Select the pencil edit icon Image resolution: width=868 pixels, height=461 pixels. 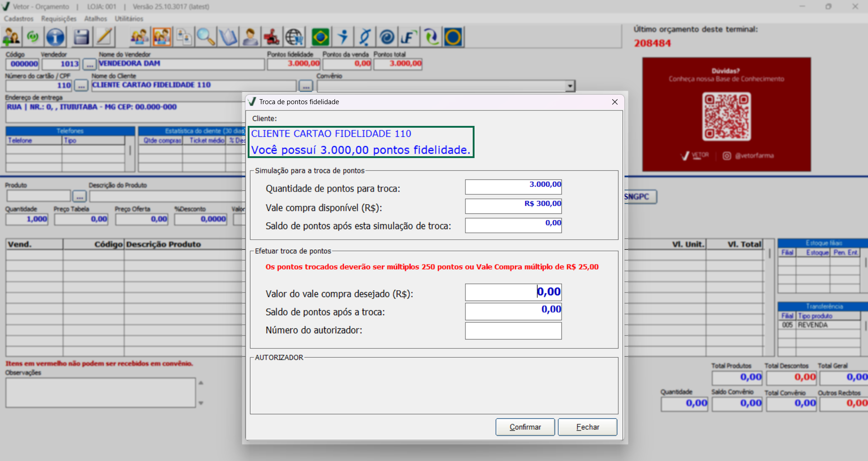coord(104,37)
